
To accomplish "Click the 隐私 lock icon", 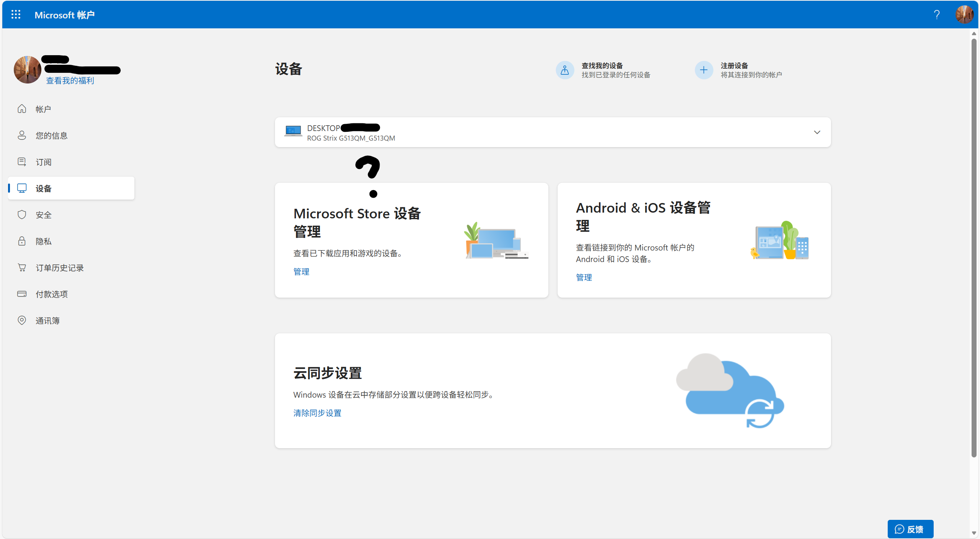I will click(22, 241).
